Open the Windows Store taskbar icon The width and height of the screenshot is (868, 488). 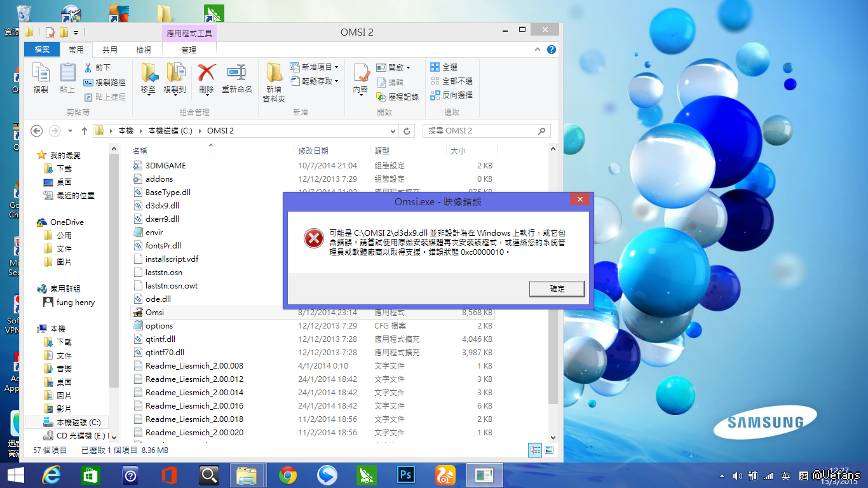pyautogui.click(x=90, y=475)
